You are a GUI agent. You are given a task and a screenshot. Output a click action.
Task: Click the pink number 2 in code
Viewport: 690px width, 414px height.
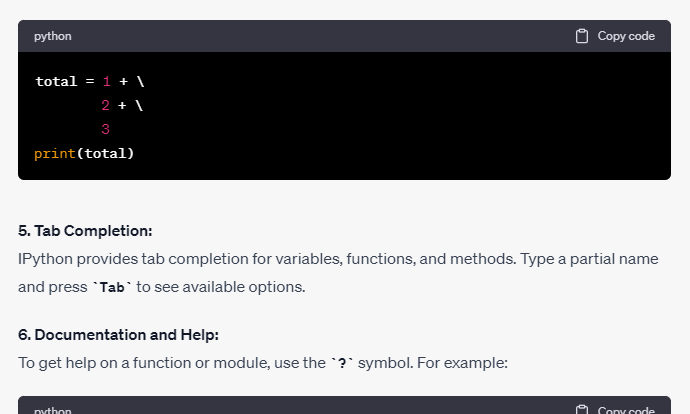pyautogui.click(x=105, y=105)
